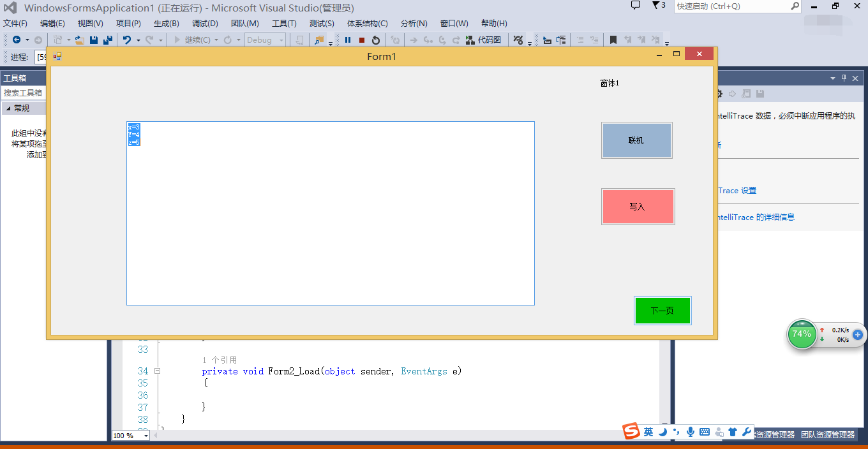
Task: Save the current file using the floppy icon
Action: pos(94,40)
